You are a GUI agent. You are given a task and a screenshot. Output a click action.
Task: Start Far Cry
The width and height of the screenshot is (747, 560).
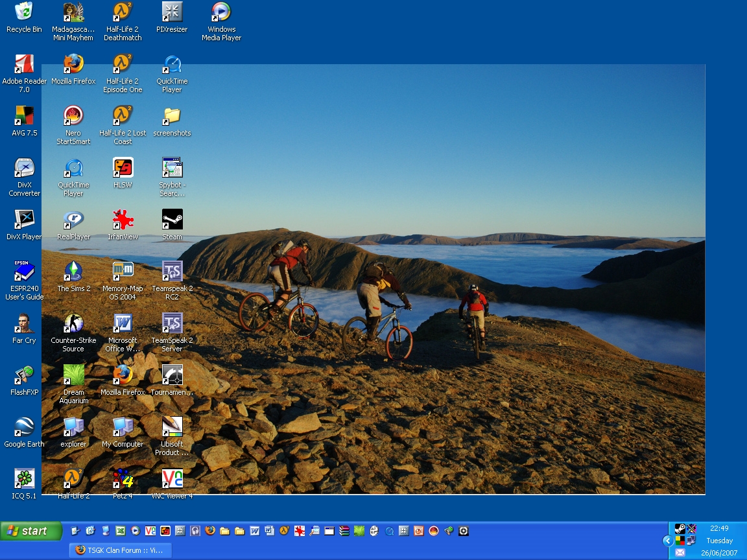(23, 324)
